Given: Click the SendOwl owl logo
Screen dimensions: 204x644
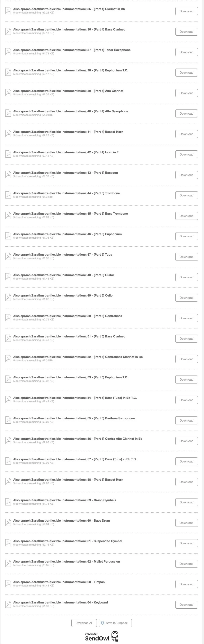Looking at the screenshot, I should (115, 636).
